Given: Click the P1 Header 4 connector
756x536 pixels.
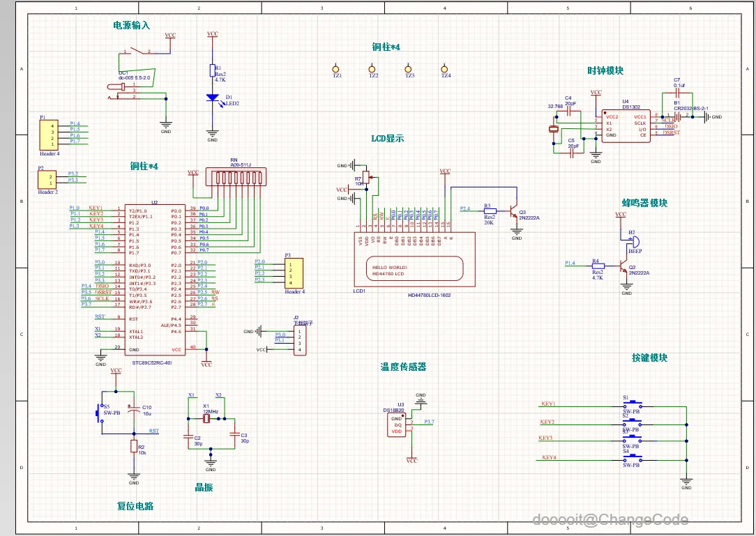Looking at the screenshot, I should pos(49,135).
